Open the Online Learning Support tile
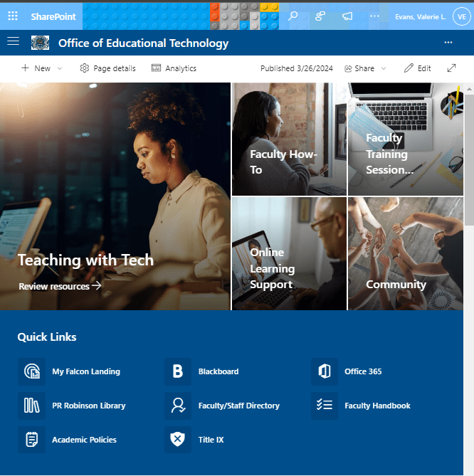Image resolution: width=474 pixels, height=476 pixels. pyautogui.click(x=289, y=253)
